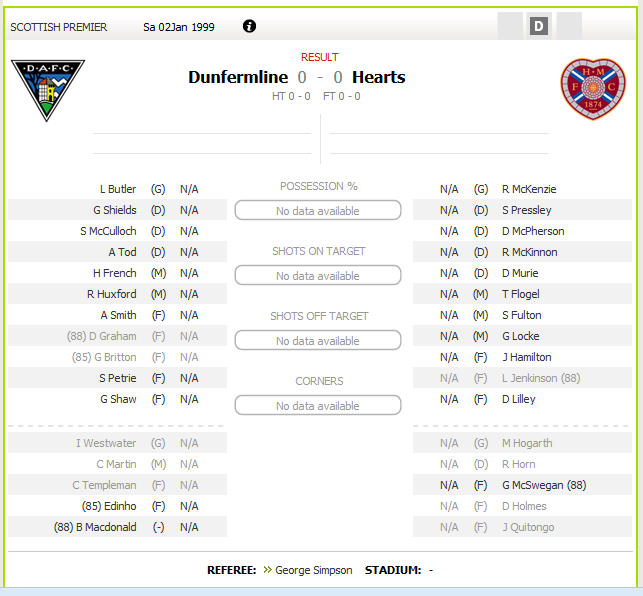Click G McSwegan in Hearts substitutes
This screenshot has width=643, height=596.
544,485
